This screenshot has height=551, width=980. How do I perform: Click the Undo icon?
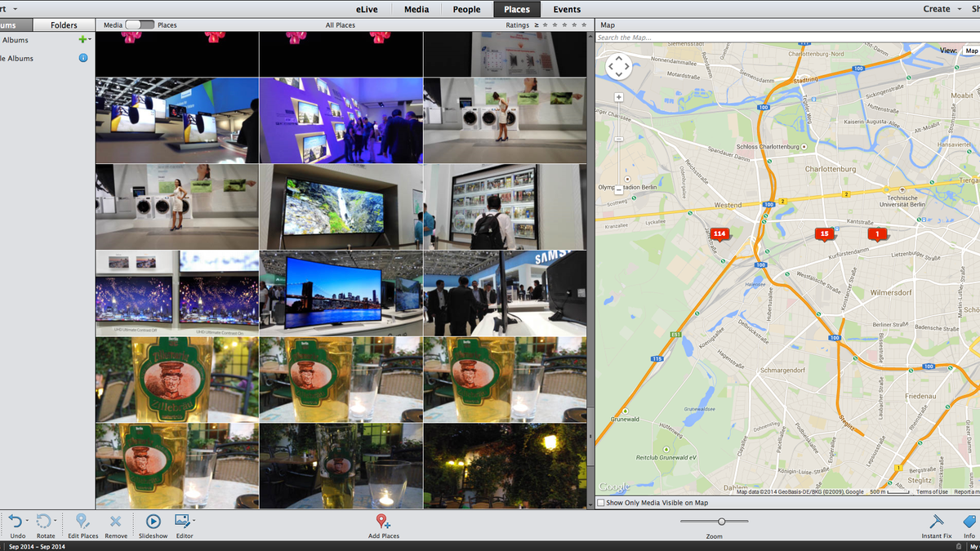[x=16, y=521]
